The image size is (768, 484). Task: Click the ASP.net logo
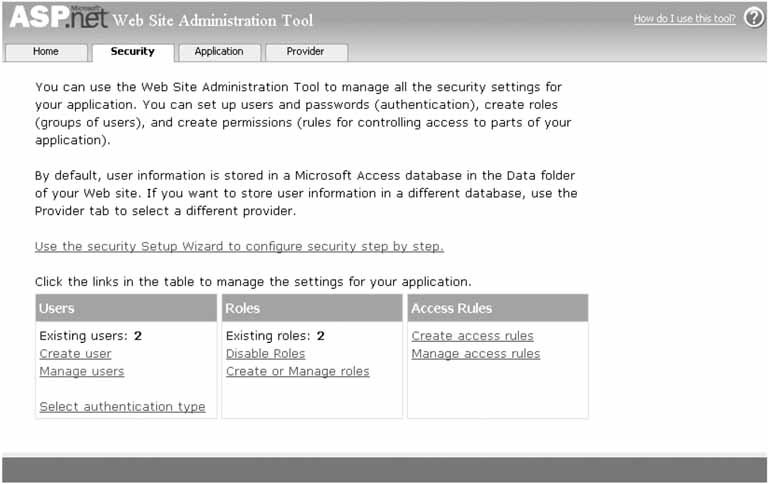pos(58,18)
